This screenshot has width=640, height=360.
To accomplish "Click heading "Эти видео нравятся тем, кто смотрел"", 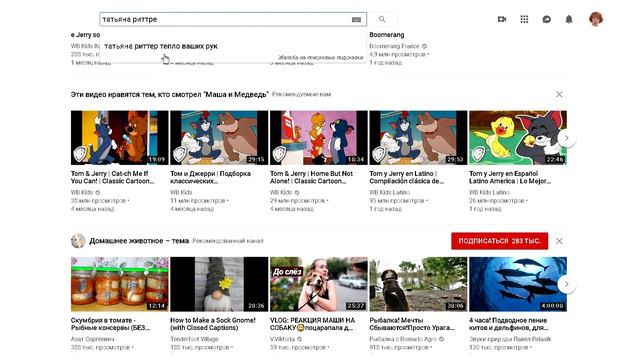I will pyautogui.click(x=169, y=94).
